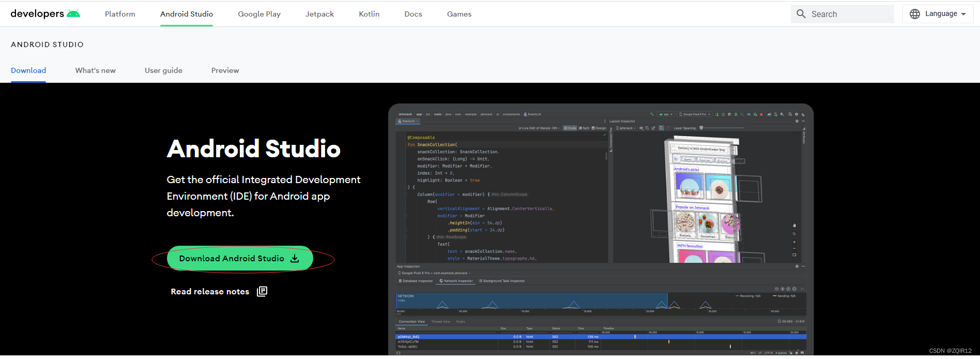
Task: Open the Kotlin navigation item
Action: tap(369, 14)
